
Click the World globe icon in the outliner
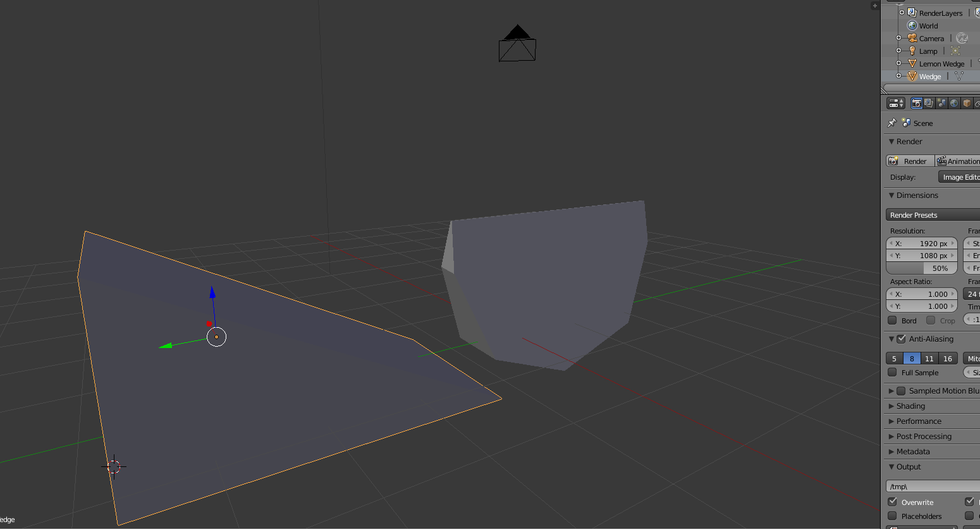(x=912, y=25)
